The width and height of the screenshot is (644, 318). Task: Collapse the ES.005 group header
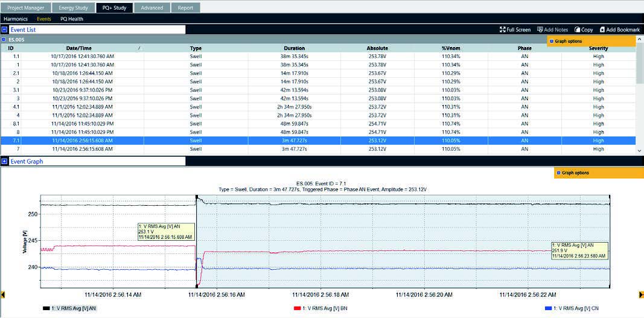pos(3,40)
